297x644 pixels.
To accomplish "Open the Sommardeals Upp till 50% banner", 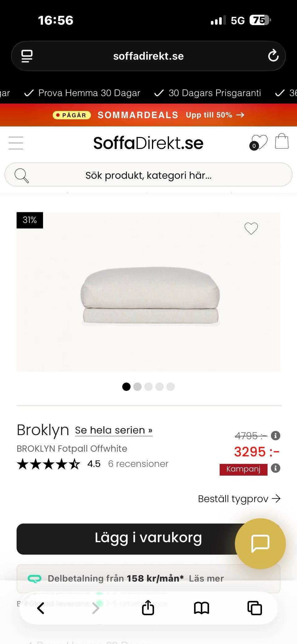I will (x=148, y=115).
